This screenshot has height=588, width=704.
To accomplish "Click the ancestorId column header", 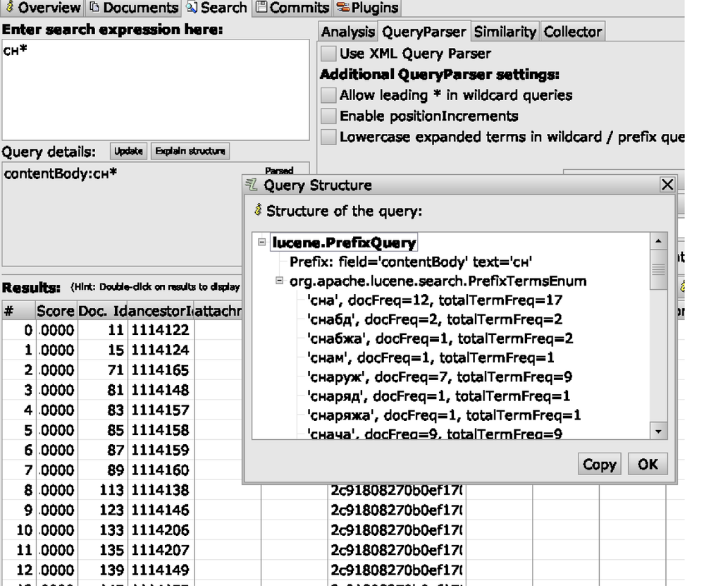I will [x=160, y=311].
